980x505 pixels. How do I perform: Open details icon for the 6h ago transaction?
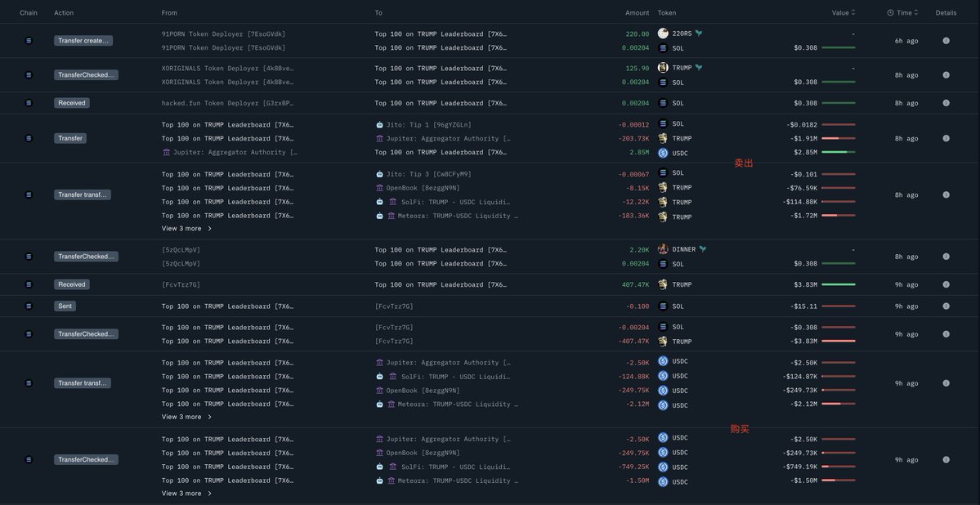pyautogui.click(x=946, y=41)
